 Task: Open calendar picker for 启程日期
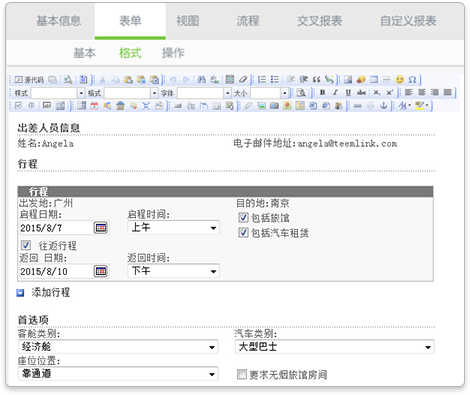click(101, 228)
